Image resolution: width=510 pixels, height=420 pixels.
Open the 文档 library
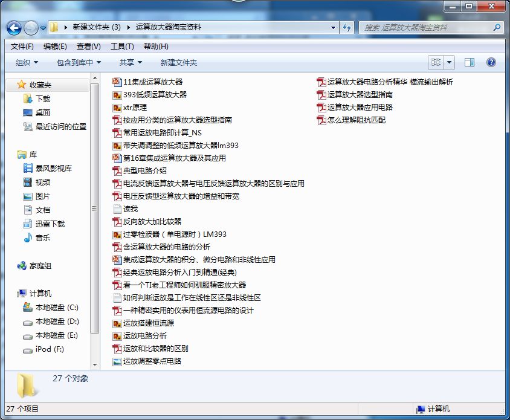[43, 210]
